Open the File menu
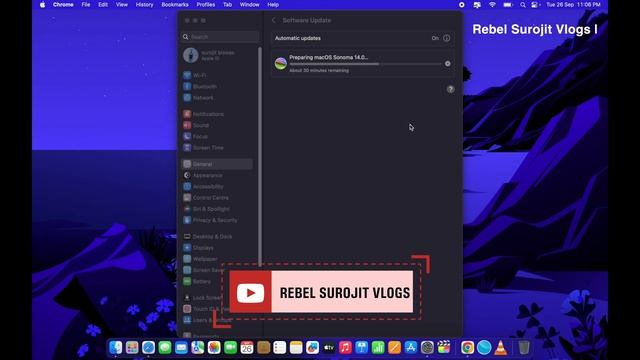 click(x=86, y=5)
